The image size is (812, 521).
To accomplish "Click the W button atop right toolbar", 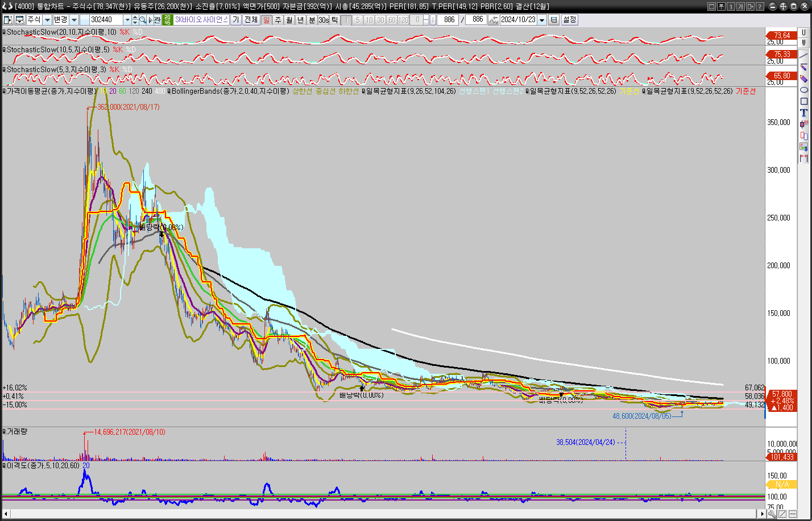I will coord(803,43).
